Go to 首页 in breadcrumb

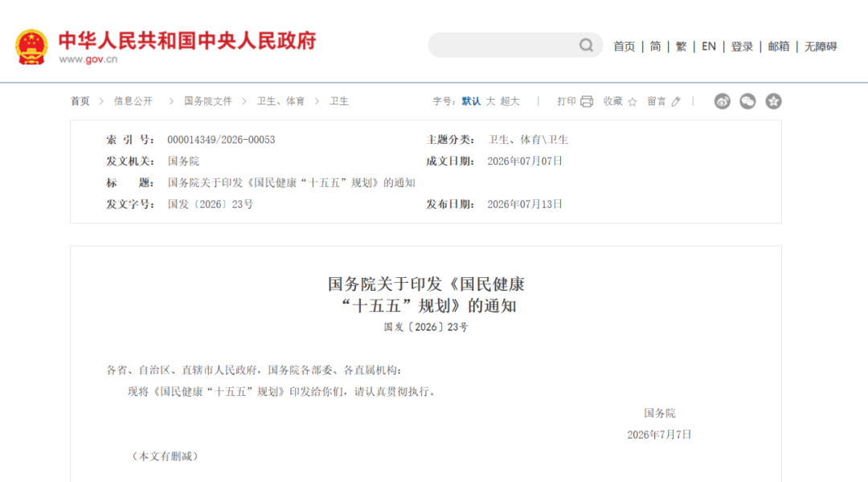tap(80, 101)
